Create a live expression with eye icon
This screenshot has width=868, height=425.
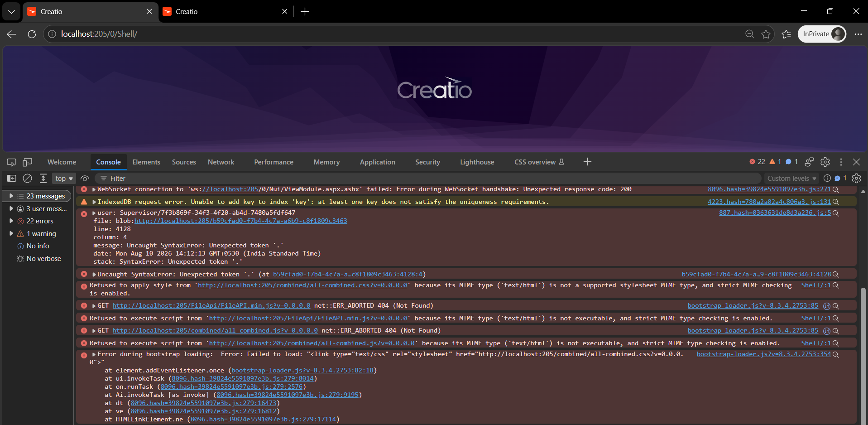tap(85, 179)
